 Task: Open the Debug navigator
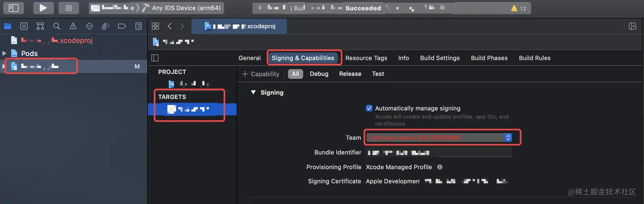(x=106, y=26)
